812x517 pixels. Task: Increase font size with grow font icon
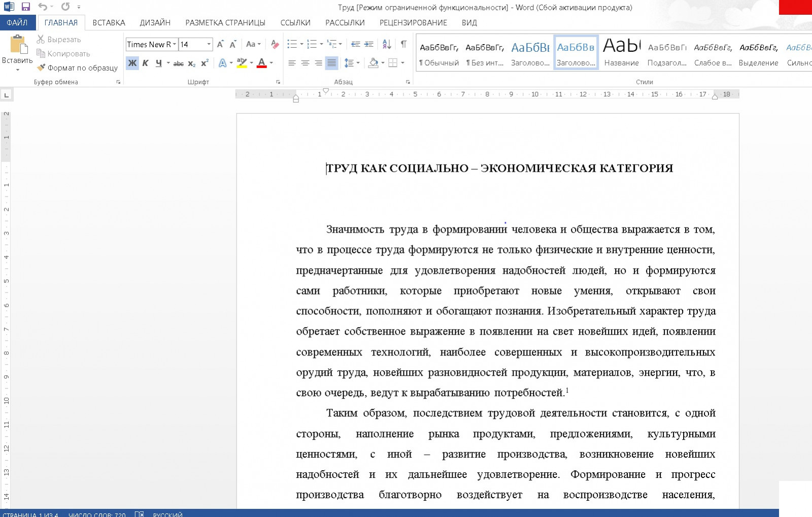220,44
